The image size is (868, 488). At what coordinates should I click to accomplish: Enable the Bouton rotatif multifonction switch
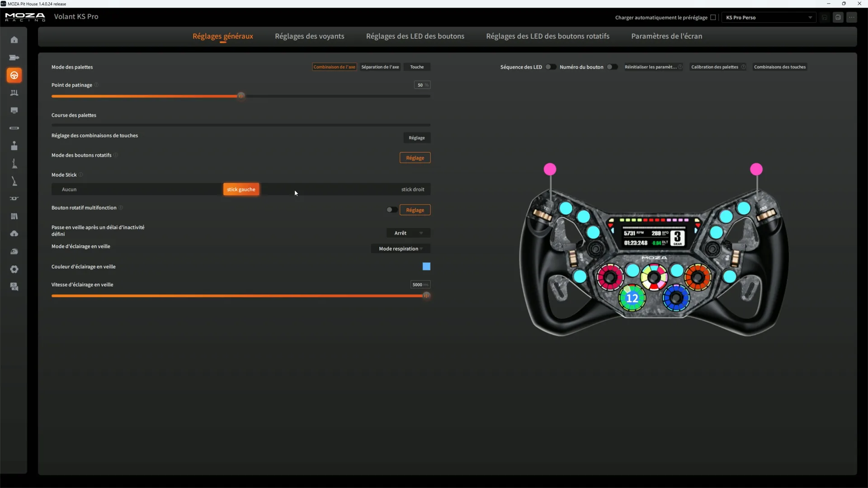392,210
